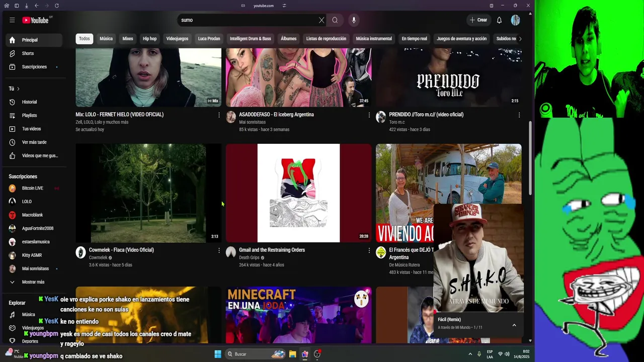Select the Música instrumental chip
Viewport: 644px width, 362px height.
coord(374,39)
